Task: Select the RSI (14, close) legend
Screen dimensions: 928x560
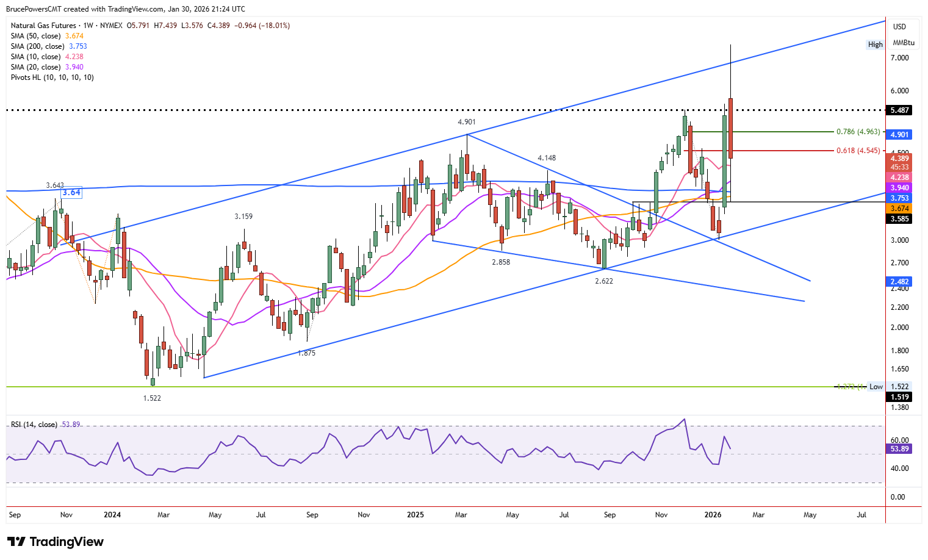Action: click(x=34, y=423)
